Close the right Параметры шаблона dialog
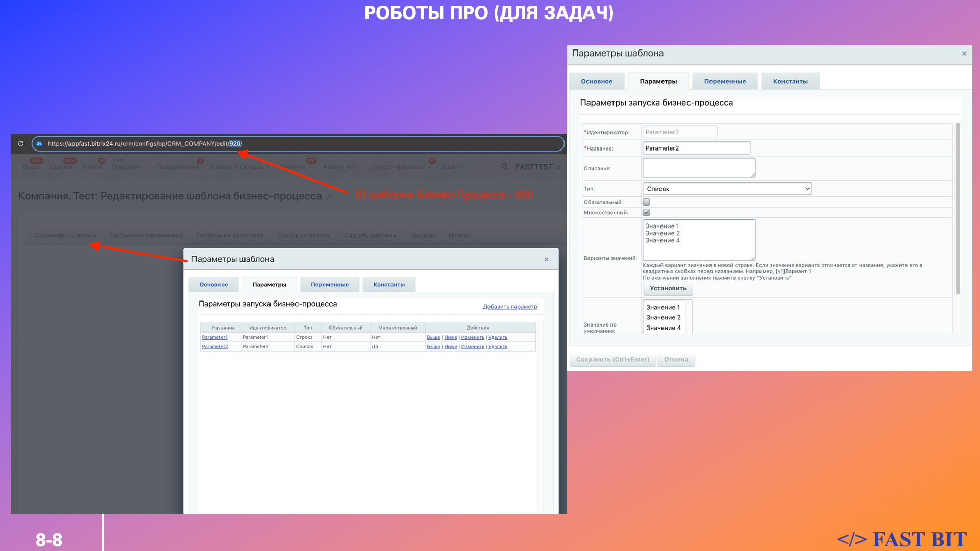This screenshot has height=551, width=980. coord(964,54)
